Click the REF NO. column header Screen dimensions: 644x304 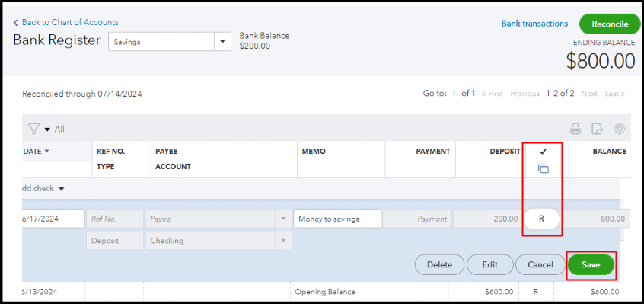coord(111,152)
